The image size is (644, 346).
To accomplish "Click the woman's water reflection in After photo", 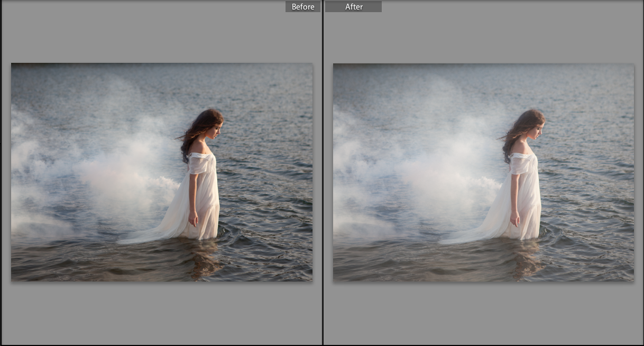I will pyautogui.click(x=528, y=261).
